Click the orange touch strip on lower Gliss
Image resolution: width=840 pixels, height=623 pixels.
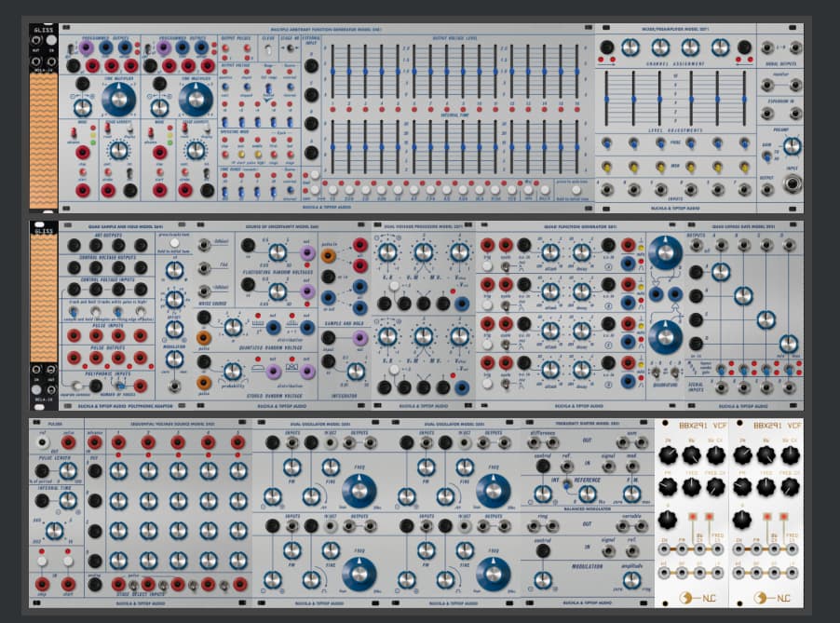tap(44, 297)
